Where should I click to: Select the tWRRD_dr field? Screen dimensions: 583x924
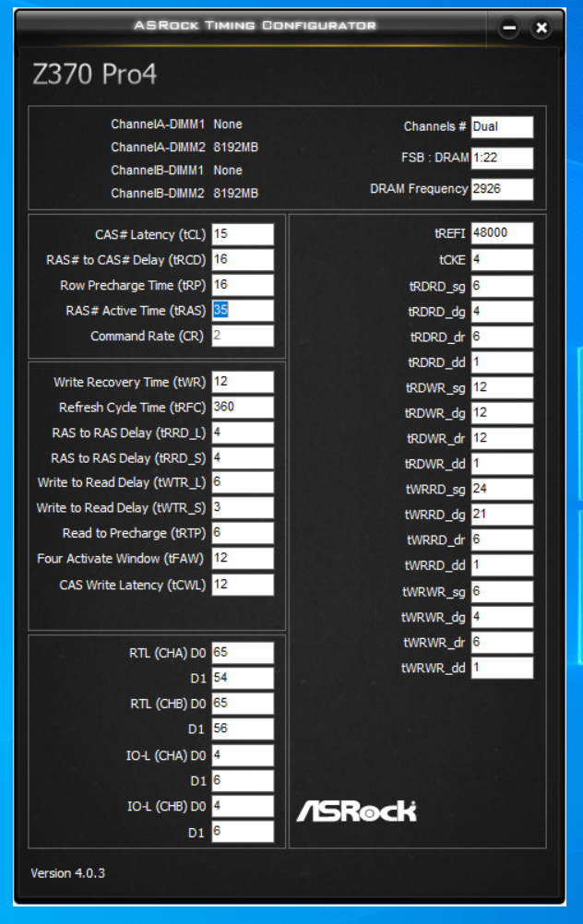pyautogui.click(x=502, y=539)
